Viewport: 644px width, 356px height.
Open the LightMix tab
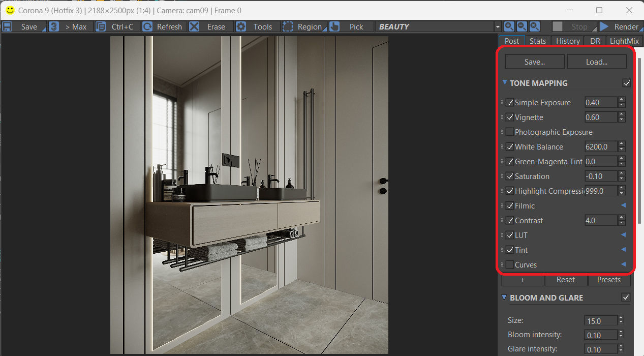tap(625, 41)
